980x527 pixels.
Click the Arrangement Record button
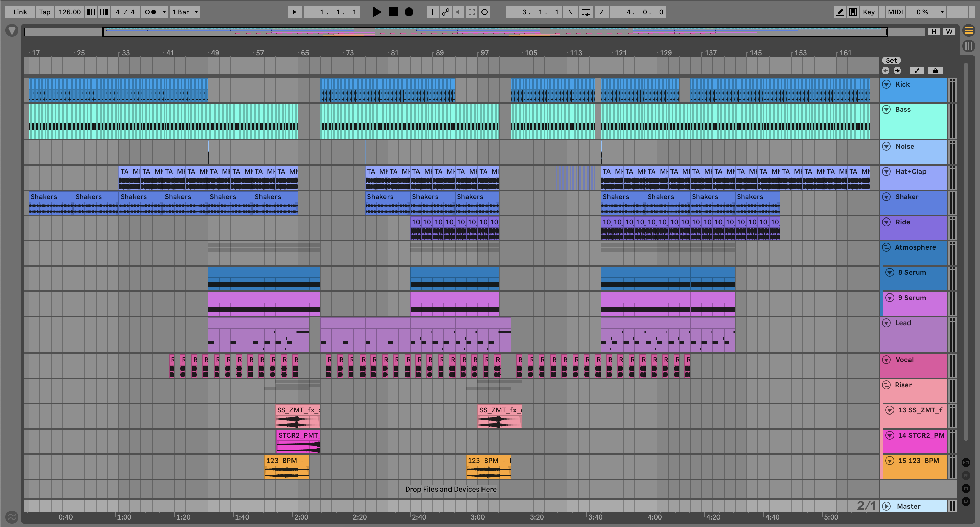coord(409,12)
